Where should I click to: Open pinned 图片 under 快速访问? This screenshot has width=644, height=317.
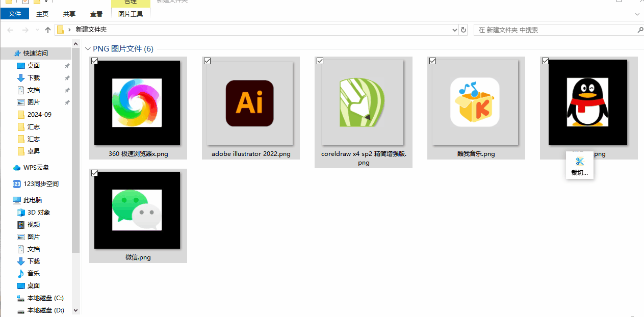(x=34, y=102)
